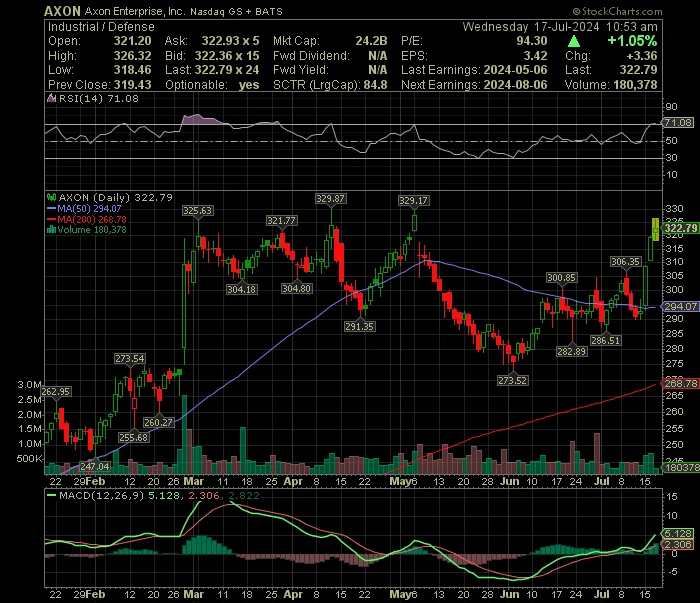This screenshot has height=603, width=700.
Task: Click the Mar label on the price chart date axis
Action: click(193, 482)
